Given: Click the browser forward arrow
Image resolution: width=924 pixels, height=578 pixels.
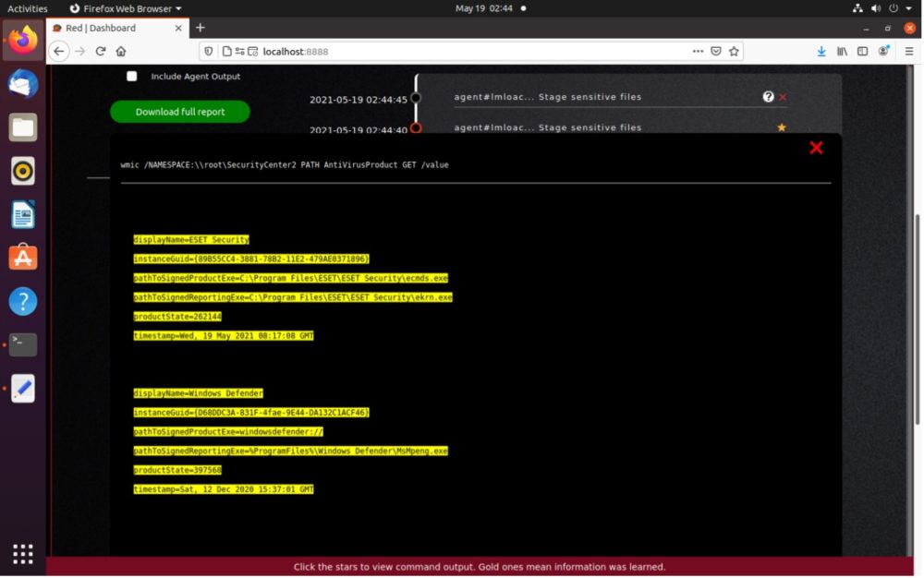Looking at the screenshot, I should pos(80,51).
